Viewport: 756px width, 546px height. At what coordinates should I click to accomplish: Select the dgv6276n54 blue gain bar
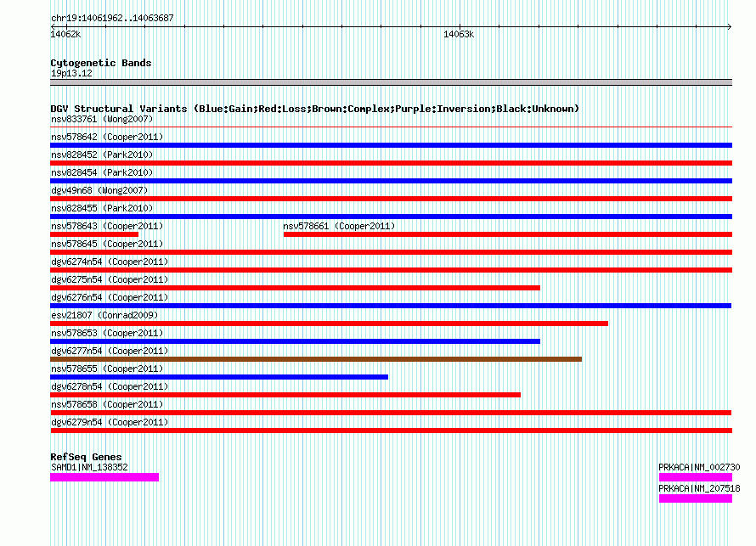click(x=391, y=306)
